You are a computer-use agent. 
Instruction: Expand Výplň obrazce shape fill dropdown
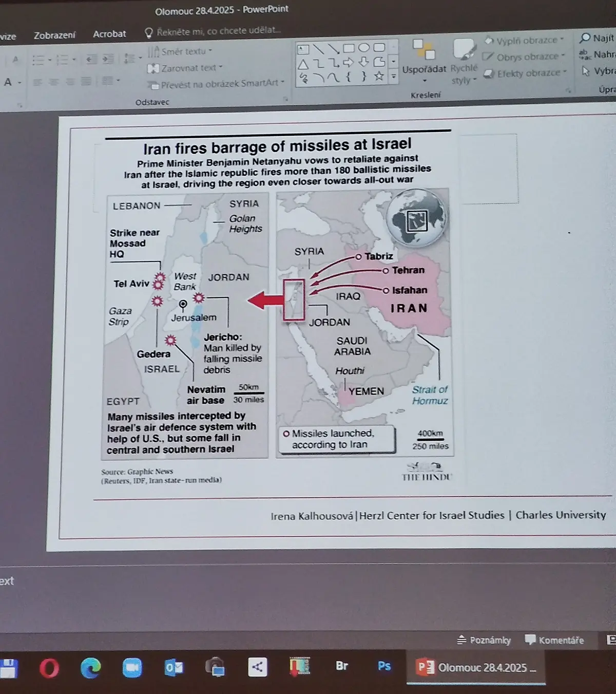[524, 40]
